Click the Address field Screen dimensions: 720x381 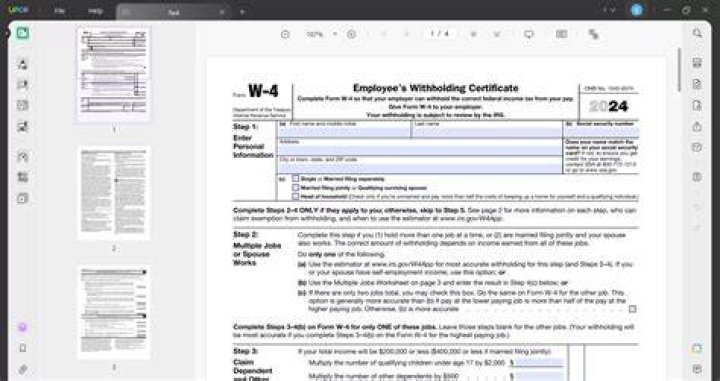(x=420, y=151)
